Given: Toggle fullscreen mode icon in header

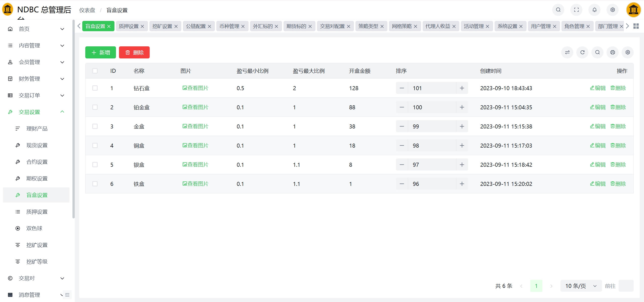Looking at the screenshot, I should pos(576,10).
